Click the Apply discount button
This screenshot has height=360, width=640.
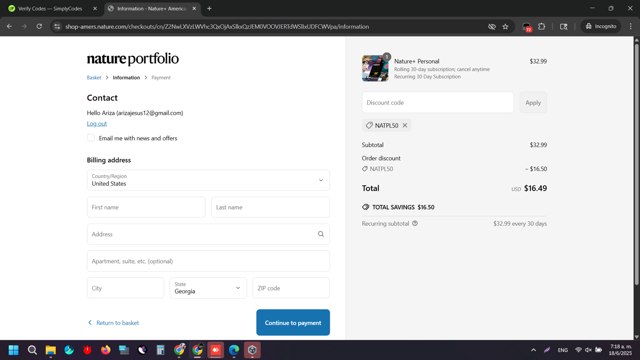[533, 102]
